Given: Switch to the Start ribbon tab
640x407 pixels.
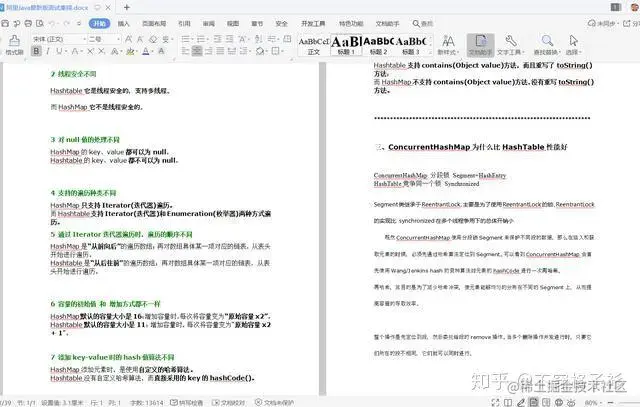Looking at the screenshot, I should pos(100,24).
